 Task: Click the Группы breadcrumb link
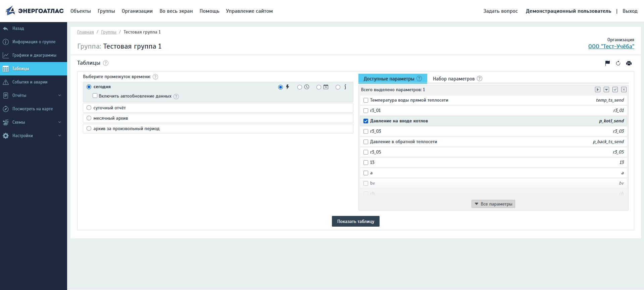109,32
